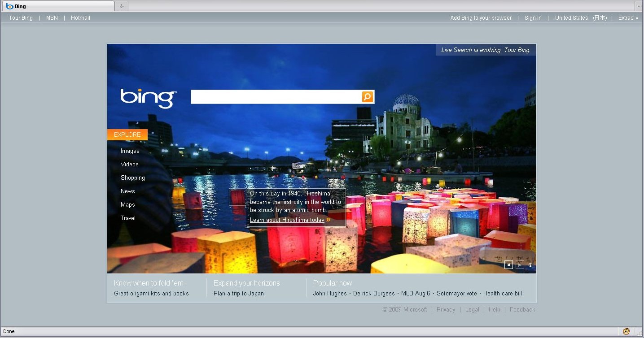Show the previous homepage image
Viewport: 644px width, 338px height.
pos(508,265)
